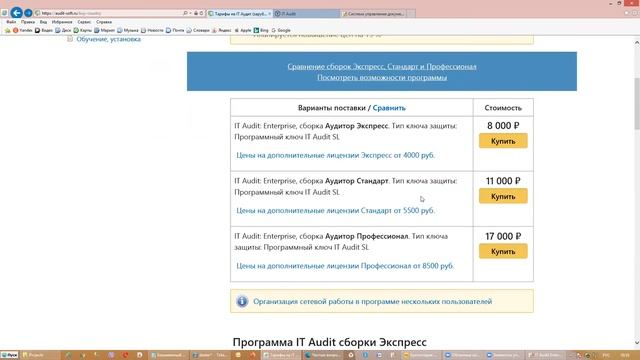The height and width of the screenshot is (360, 640).
Task: Click page scrollbar down arrow
Action: pyautogui.click(x=637, y=343)
